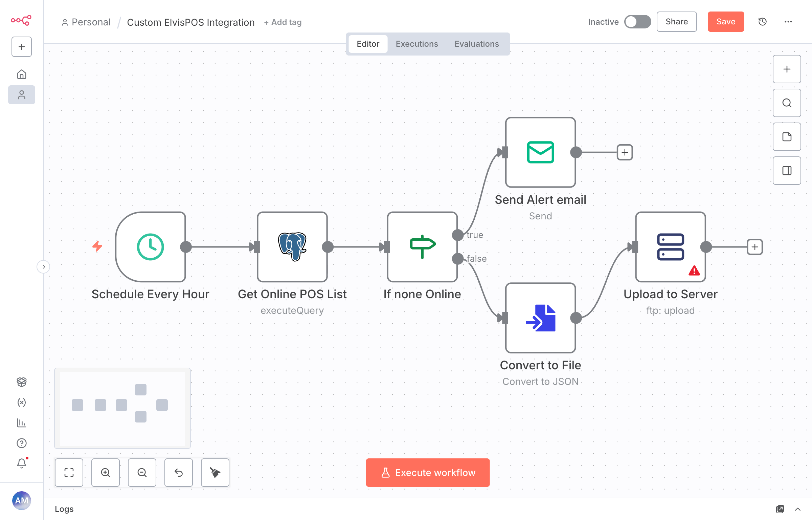Select the If none Online node
This screenshot has height=520, width=812.
422,247
